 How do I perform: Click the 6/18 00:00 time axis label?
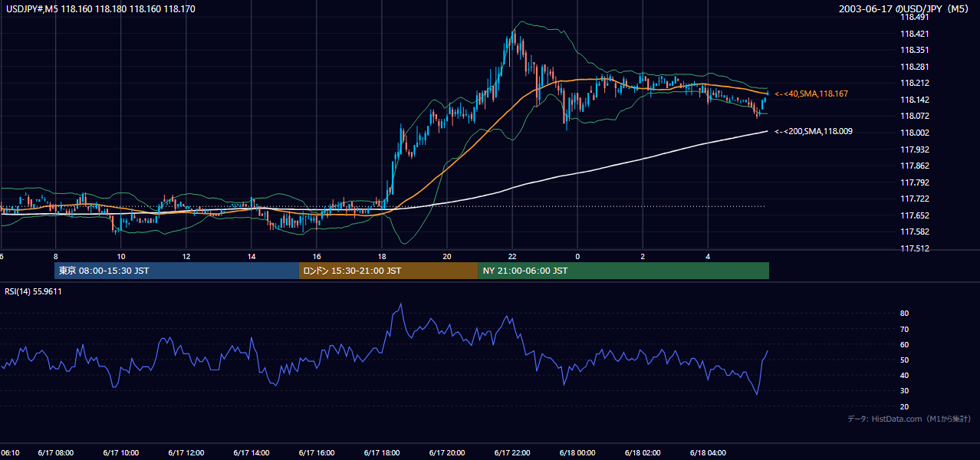(577, 452)
